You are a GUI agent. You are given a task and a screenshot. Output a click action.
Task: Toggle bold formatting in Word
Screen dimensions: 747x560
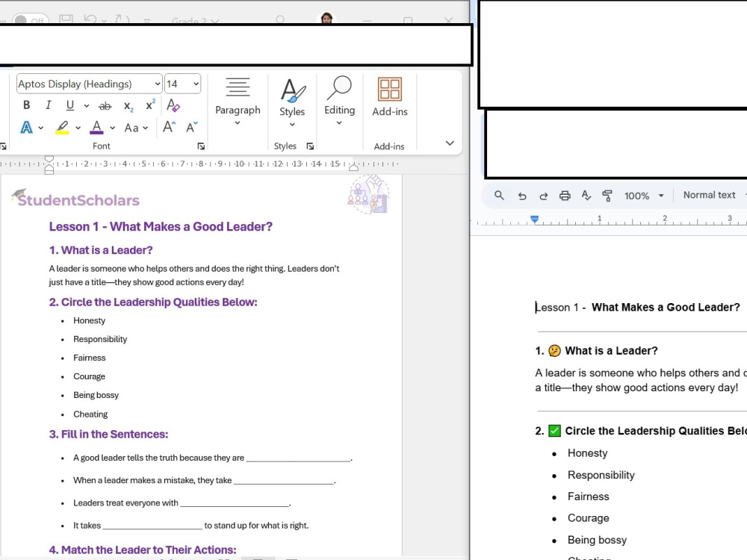27,105
